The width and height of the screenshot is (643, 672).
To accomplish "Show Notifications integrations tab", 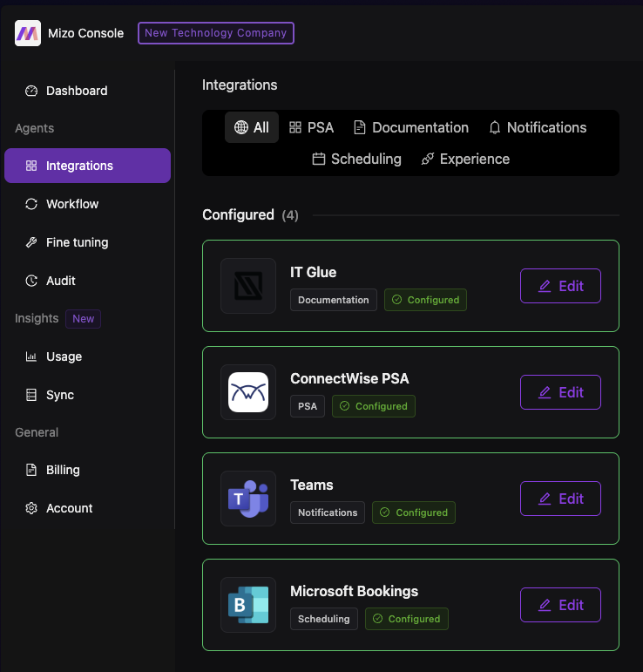I will click(537, 127).
